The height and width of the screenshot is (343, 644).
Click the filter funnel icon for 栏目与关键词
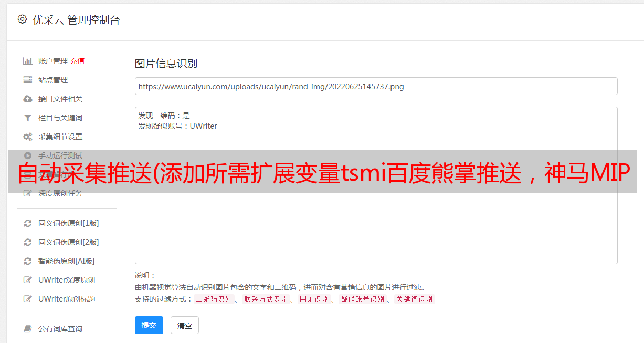[x=28, y=118]
